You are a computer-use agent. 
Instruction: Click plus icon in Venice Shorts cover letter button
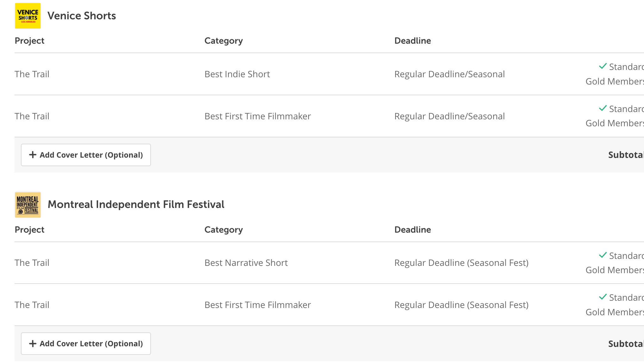33,155
